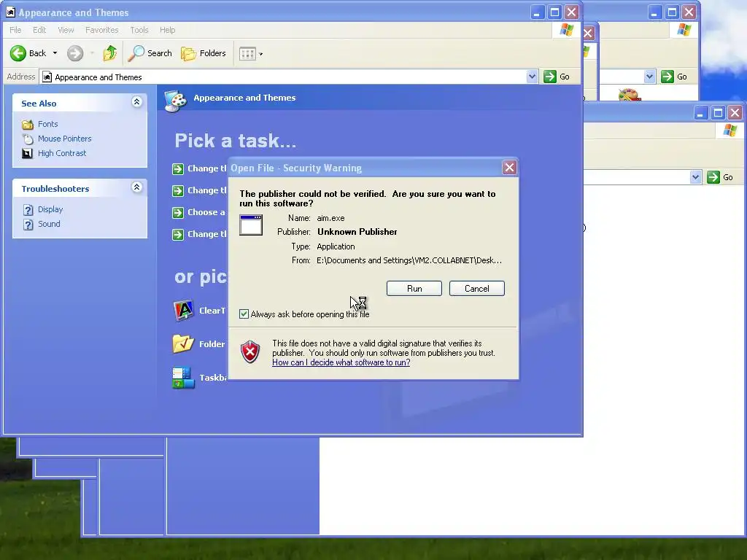The height and width of the screenshot is (560, 747).
Task: Click the green Back arrow icon
Action: [18, 53]
